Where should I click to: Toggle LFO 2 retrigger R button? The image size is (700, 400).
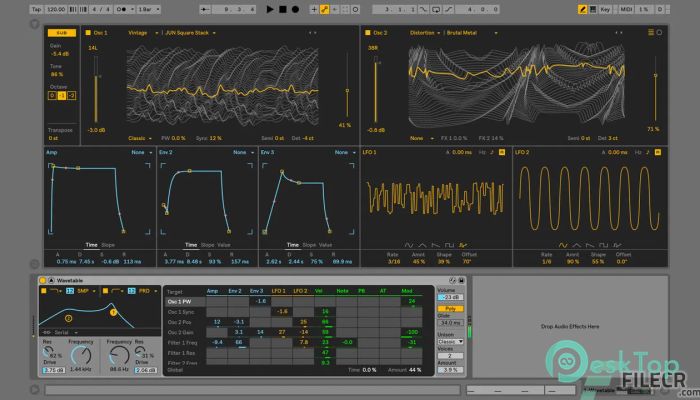658,152
